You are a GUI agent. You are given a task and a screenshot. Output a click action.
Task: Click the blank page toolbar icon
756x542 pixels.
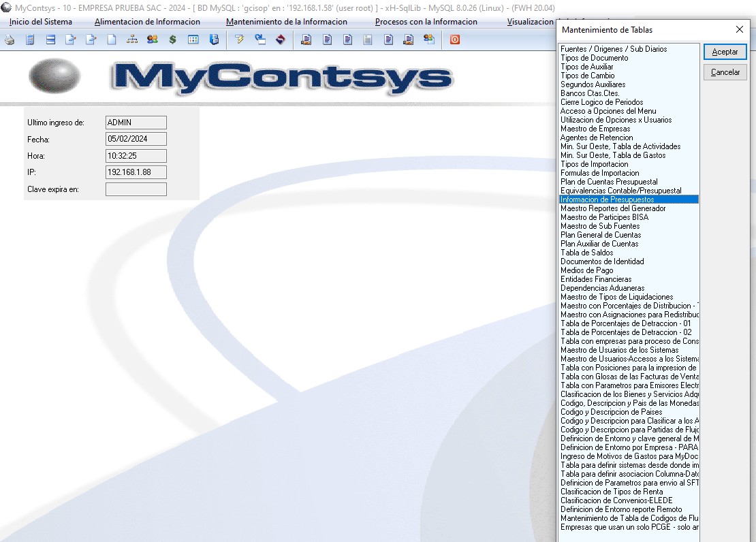pos(112,39)
